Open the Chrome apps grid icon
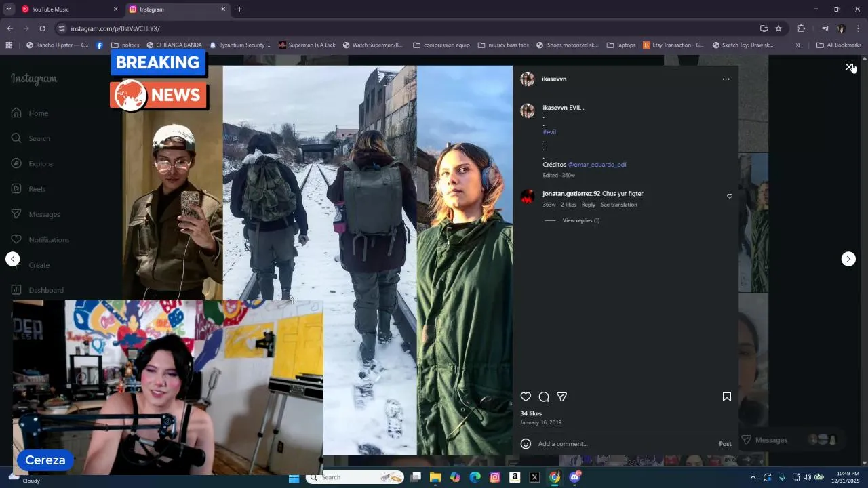Viewport: 868px width, 488px height. [9, 45]
